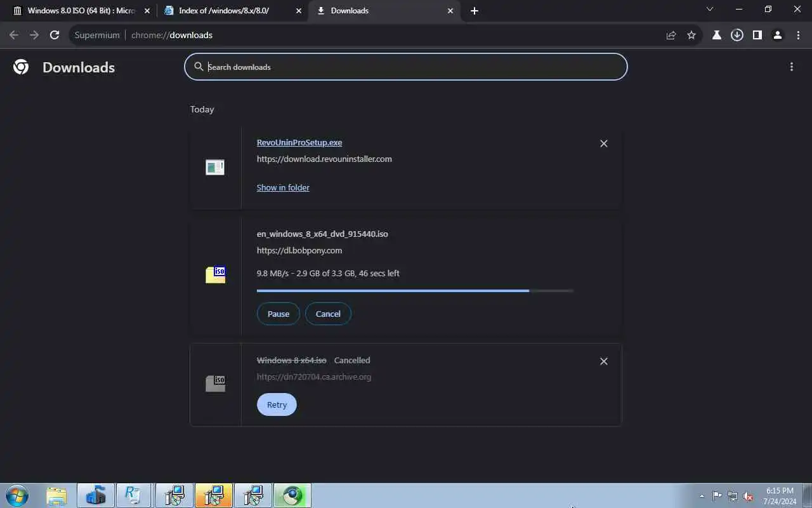Screen dimensions: 812x508
Task: Click the en_windows_8_x64_dvd_915440.iso file icon
Action: pos(216,275)
